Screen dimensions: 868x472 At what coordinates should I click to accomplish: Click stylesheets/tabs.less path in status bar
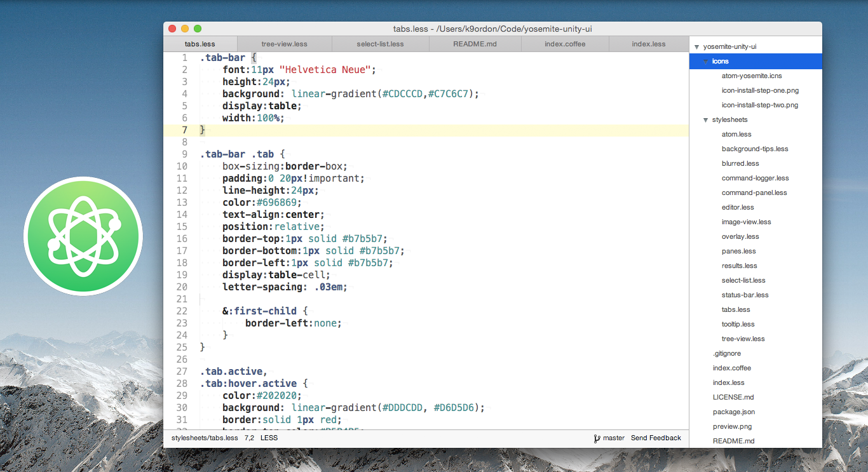coord(205,438)
